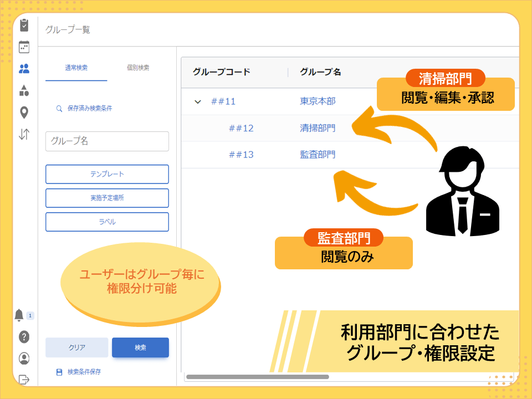Open the shapes category icon in sidebar

(24, 91)
